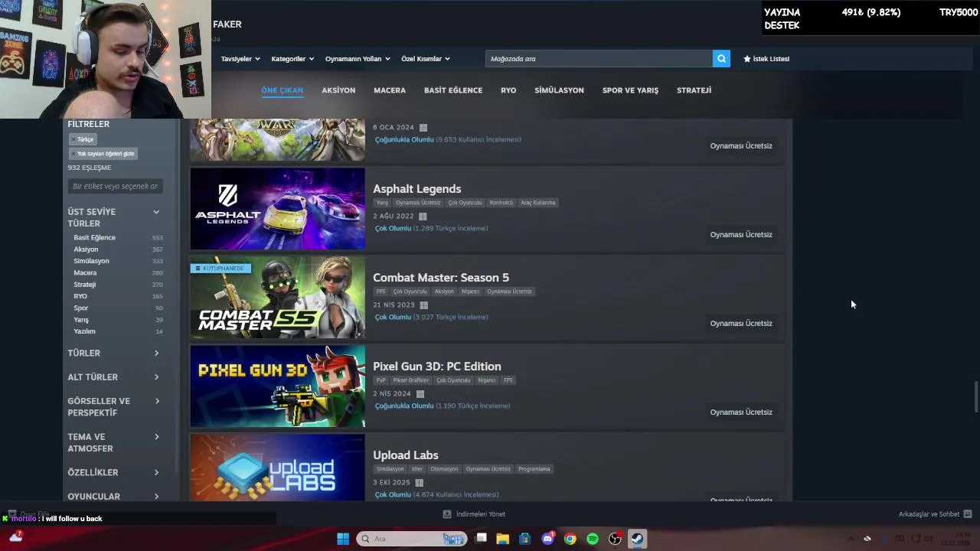Screen dimensions: 980x551
Task: Select the Öne Çıkan tab
Action: coord(282,90)
